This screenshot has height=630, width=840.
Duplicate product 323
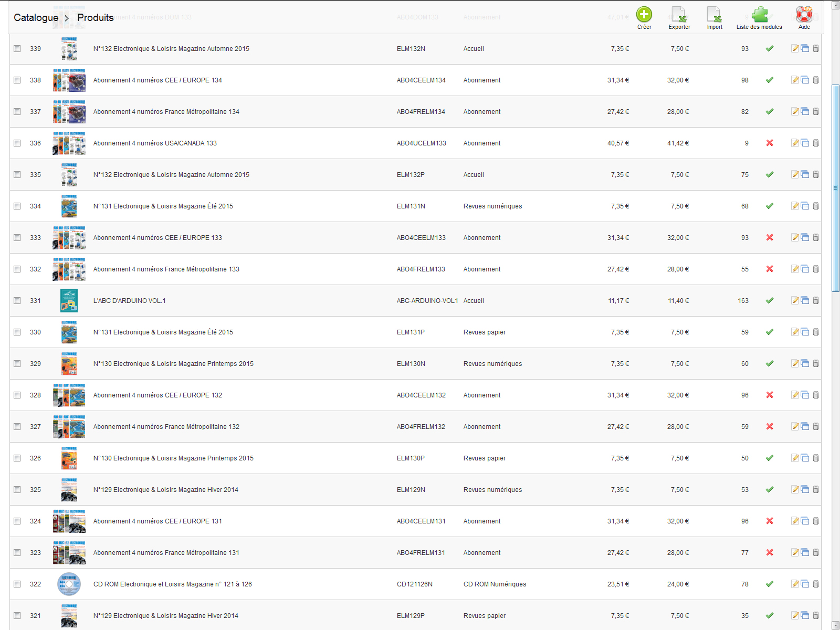pos(805,552)
